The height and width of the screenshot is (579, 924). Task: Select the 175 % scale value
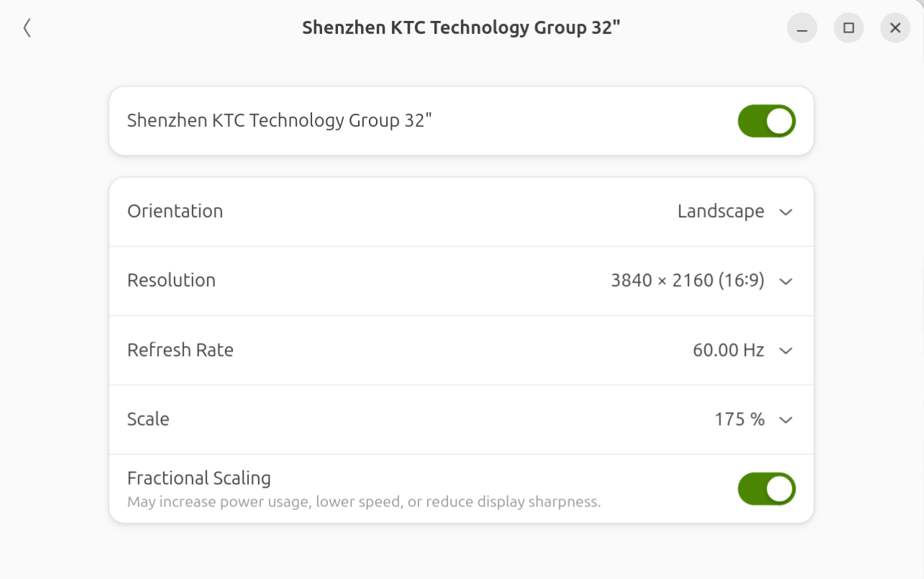pos(740,419)
